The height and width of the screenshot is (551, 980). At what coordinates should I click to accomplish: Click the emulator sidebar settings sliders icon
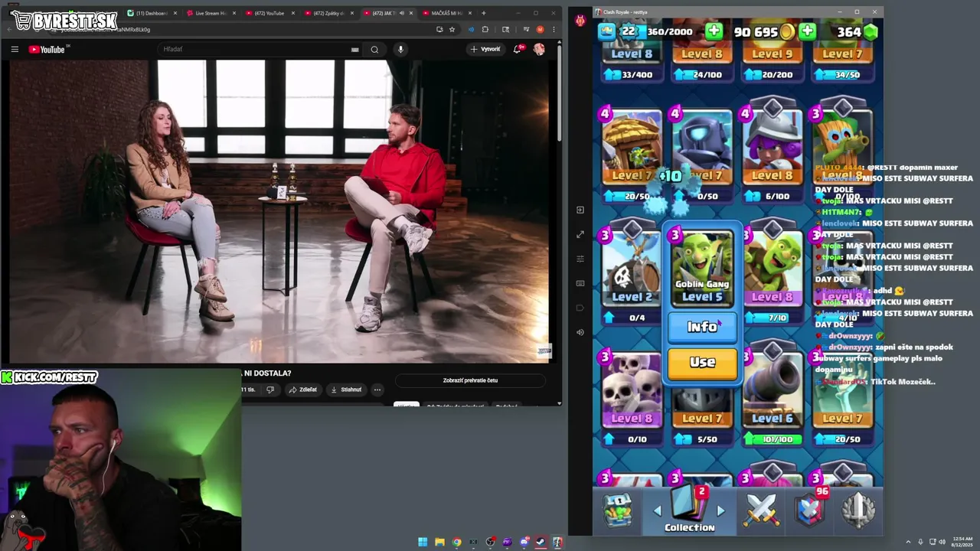pos(580,259)
